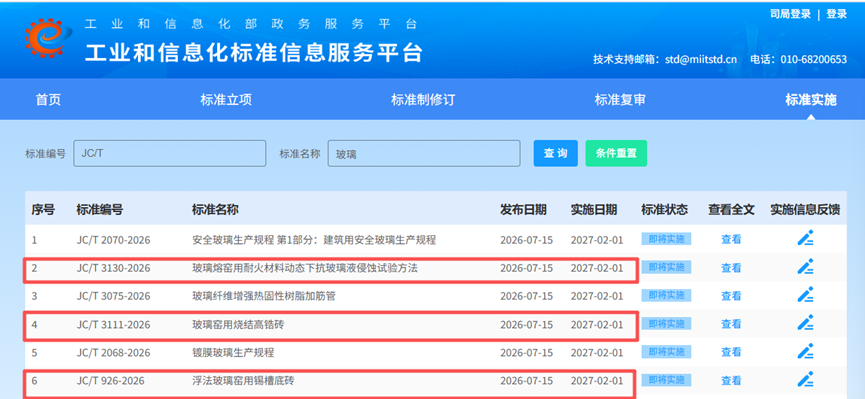Click the 工业和信息化标准信息服务平台 title
This screenshot has width=865, height=399.
pos(254,53)
